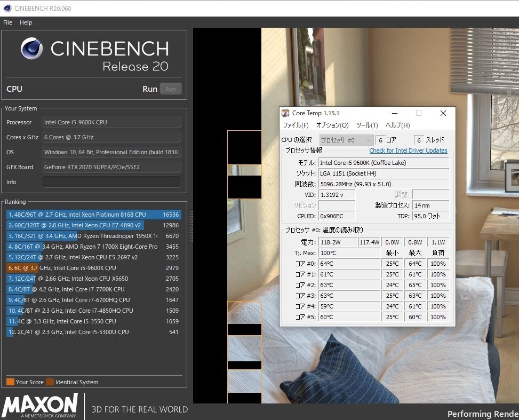Select the Xeon E5-2697 v2 ranking row
Viewport: 519px width, 420px height.
(x=94, y=257)
